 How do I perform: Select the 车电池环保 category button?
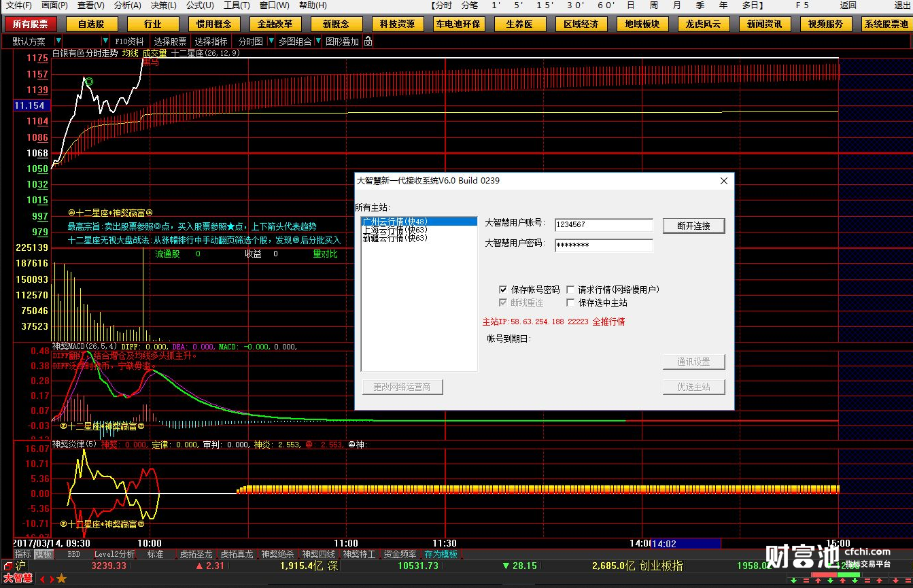459,24
